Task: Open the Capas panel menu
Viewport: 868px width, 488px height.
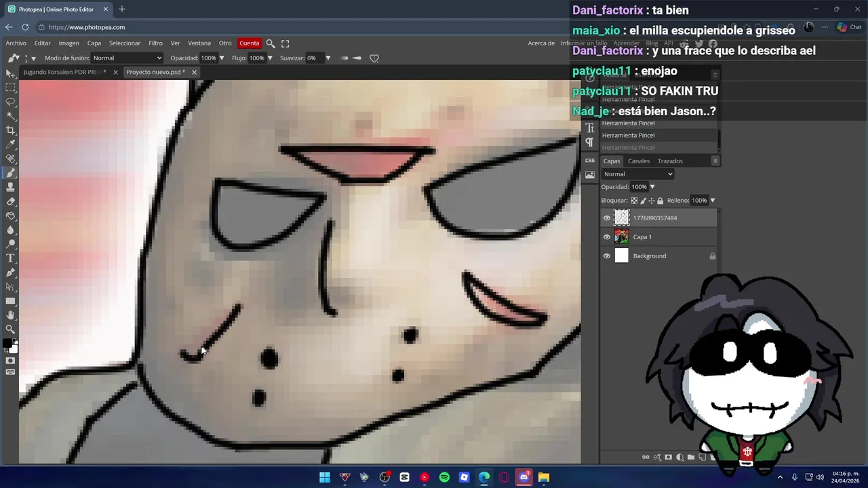Action: [715, 161]
